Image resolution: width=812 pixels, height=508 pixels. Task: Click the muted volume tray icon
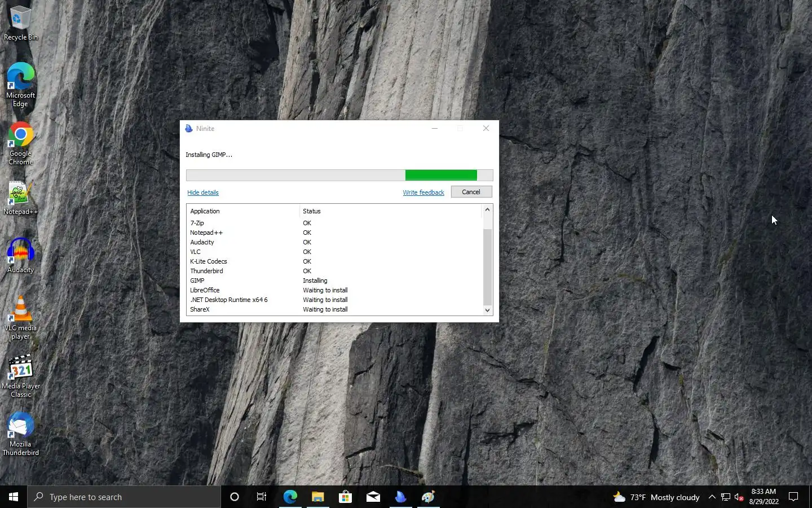point(739,497)
